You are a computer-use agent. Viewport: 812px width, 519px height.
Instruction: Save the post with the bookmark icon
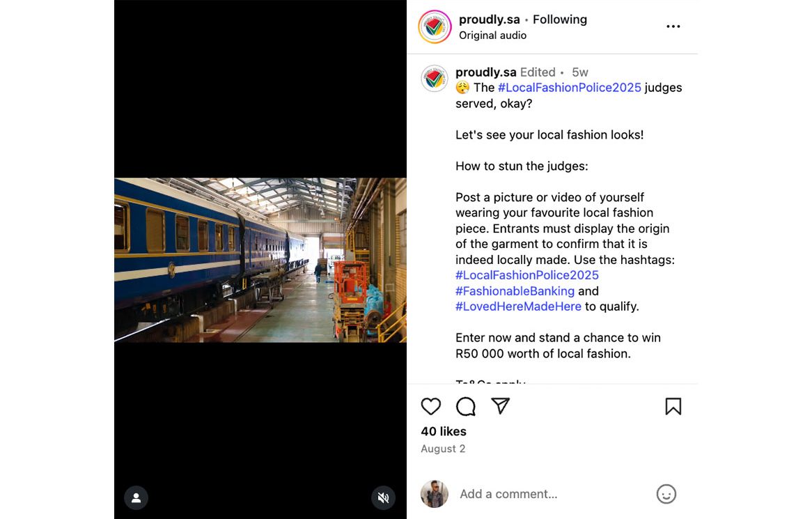(x=673, y=406)
